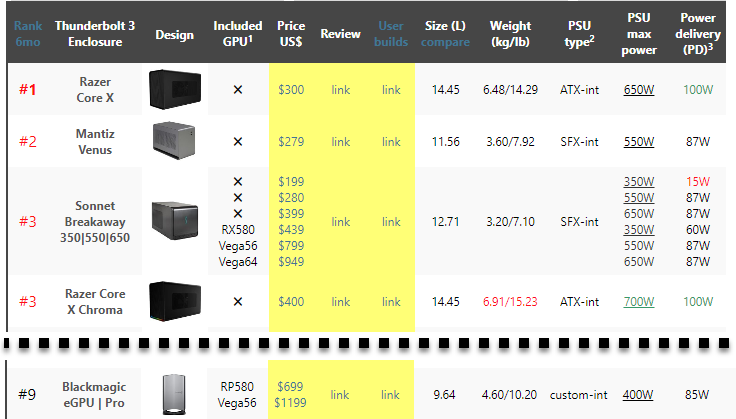Click the $400 Razer Core X Chroma price
The width and height of the screenshot is (736, 419).
(x=291, y=302)
